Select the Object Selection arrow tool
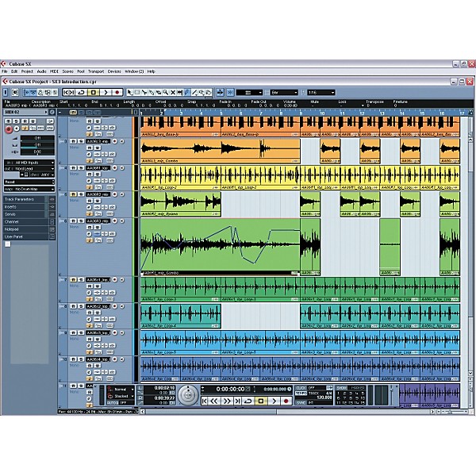Image resolution: width=476 pixels, height=476 pixels. [129, 92]
